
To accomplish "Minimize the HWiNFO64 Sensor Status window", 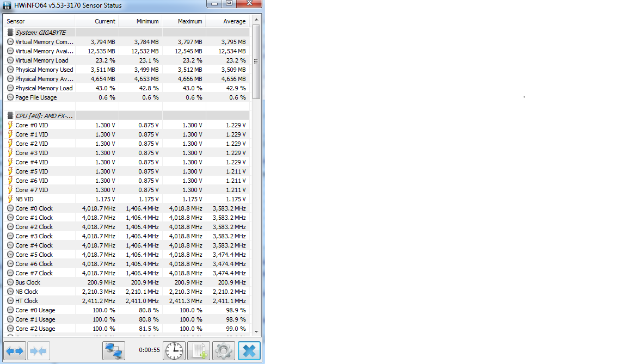I will click(214, 4).
